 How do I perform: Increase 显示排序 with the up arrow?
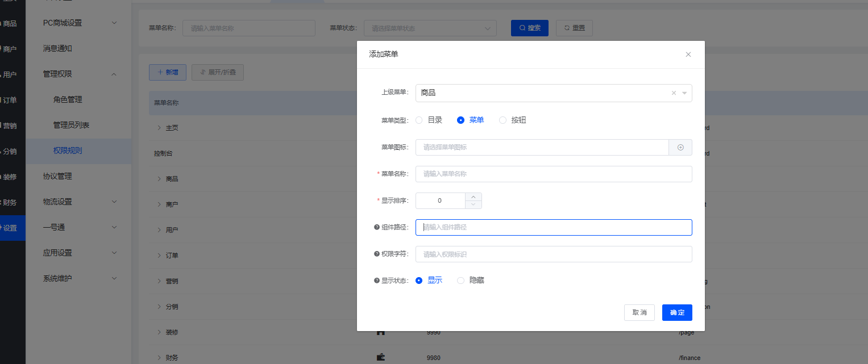474,197
